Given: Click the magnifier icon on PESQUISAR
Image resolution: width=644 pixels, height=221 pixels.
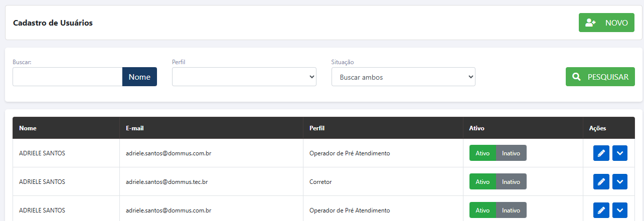Looking at the screenshot, I should [x=577, y=77].
